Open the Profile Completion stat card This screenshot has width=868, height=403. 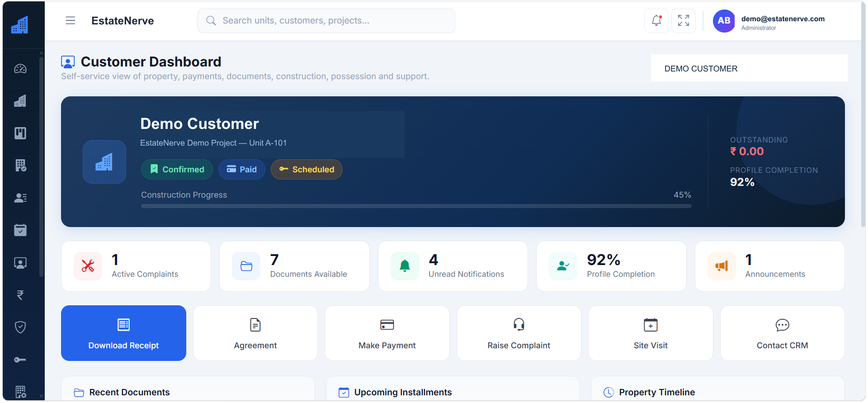(611, 266)
